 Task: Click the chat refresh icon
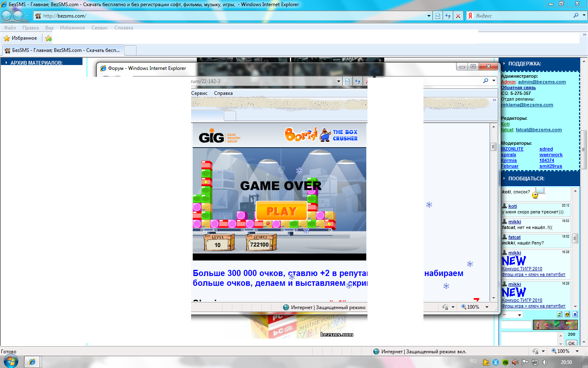tap(559, 314)
